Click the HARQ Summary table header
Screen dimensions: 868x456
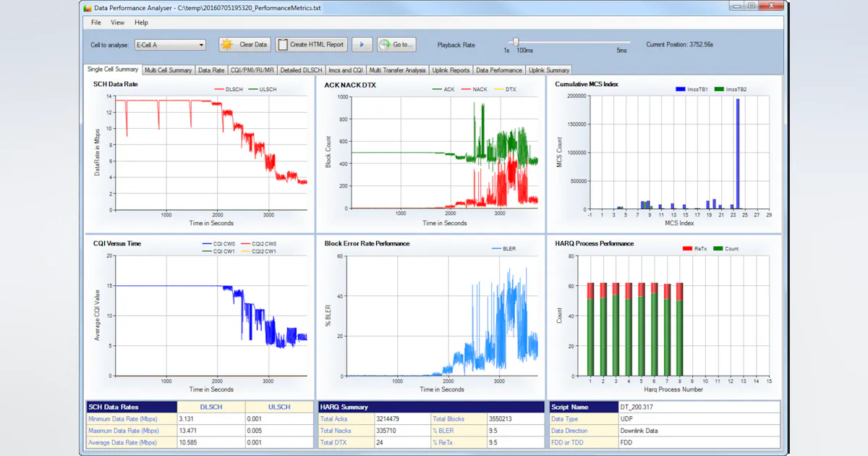[431, 408]
